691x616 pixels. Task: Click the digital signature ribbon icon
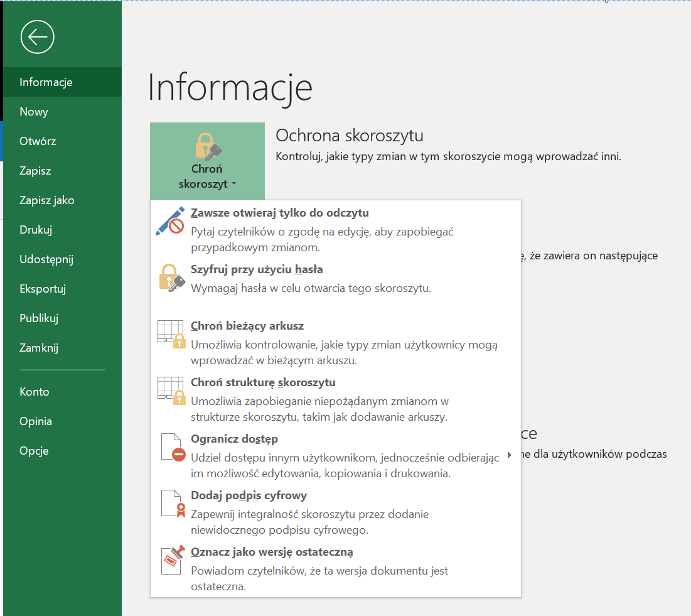tap(171, 504)
